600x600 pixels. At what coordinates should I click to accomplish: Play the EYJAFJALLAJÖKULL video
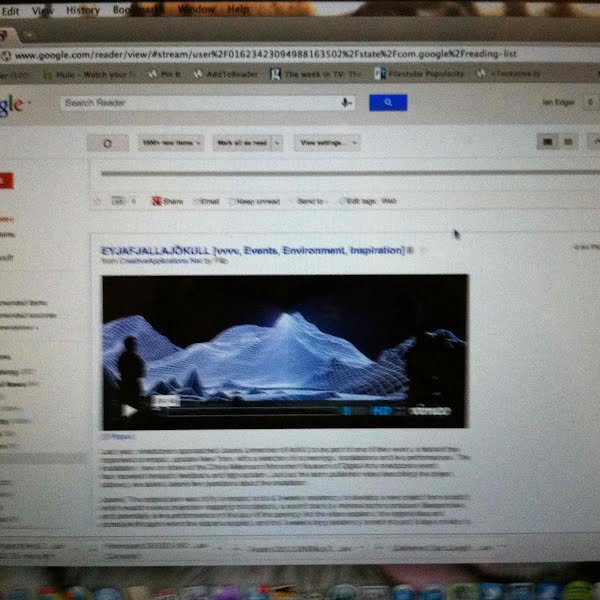(x=129, y=410)
